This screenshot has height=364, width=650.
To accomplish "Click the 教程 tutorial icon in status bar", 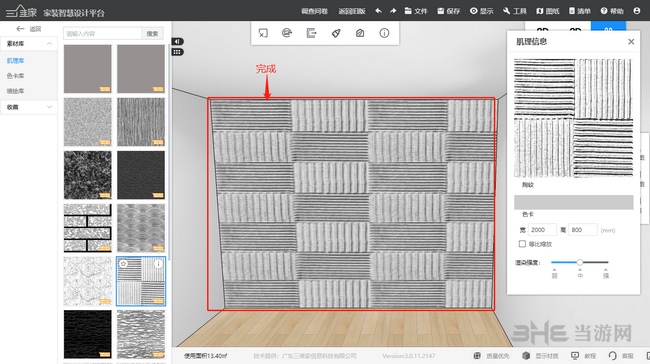I will tap(583, 356).
